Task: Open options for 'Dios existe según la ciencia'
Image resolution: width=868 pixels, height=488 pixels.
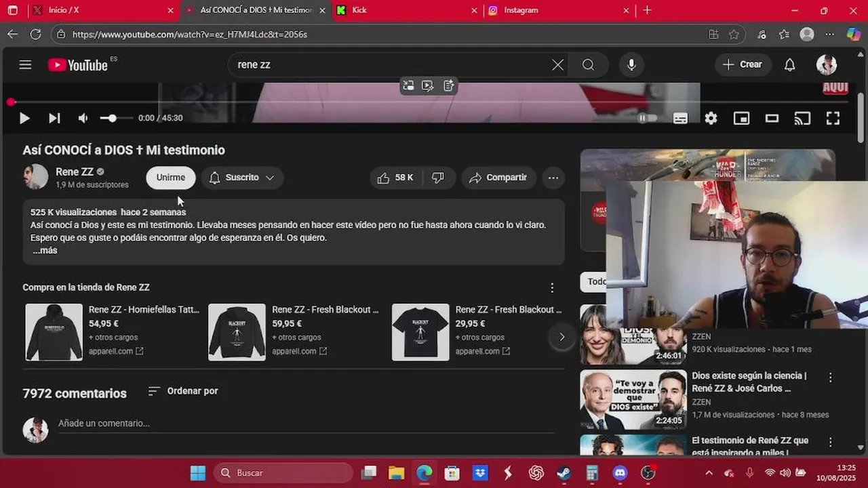Action: tap(830, 378)
